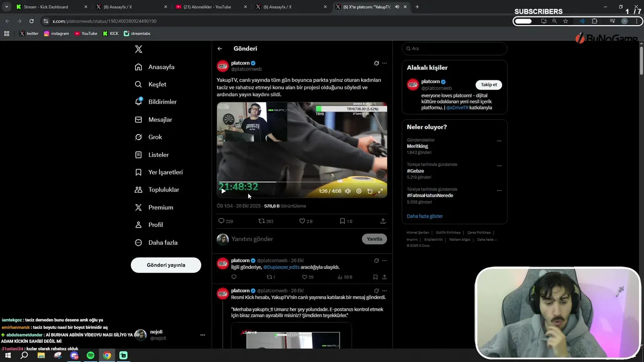Open the tab search dropdown
This screenshot has height=362, width=644.
point(6,7)
